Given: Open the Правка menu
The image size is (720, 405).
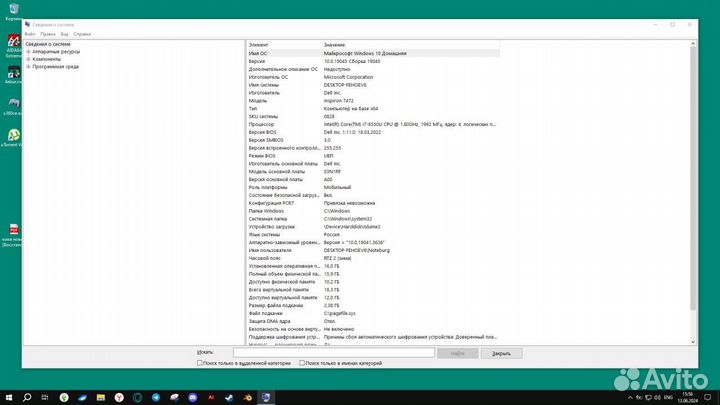Looking at the screenshot, I should [48, 34].
